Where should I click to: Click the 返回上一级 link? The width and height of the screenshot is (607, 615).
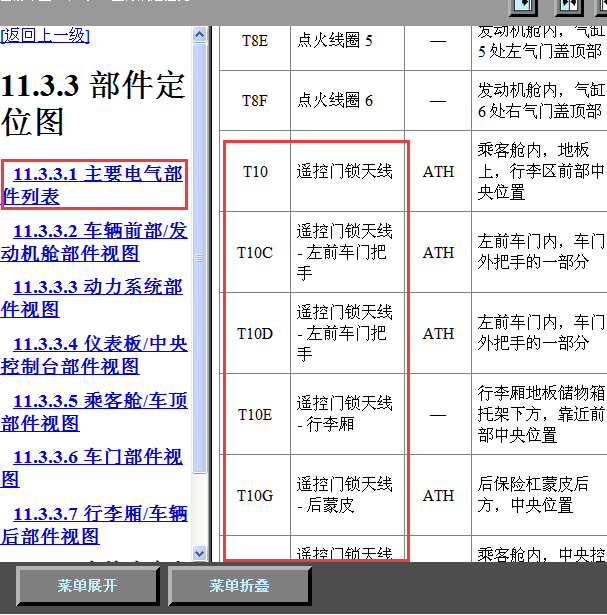coord(45,35)
